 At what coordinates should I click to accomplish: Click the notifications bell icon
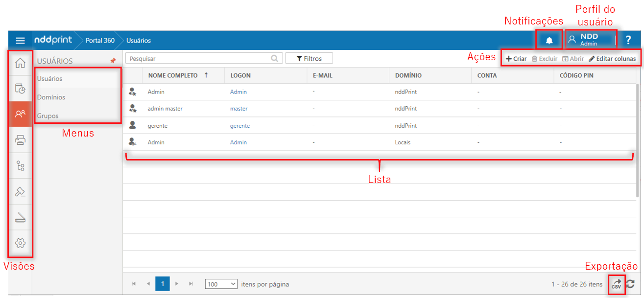[x=549, y=40]
